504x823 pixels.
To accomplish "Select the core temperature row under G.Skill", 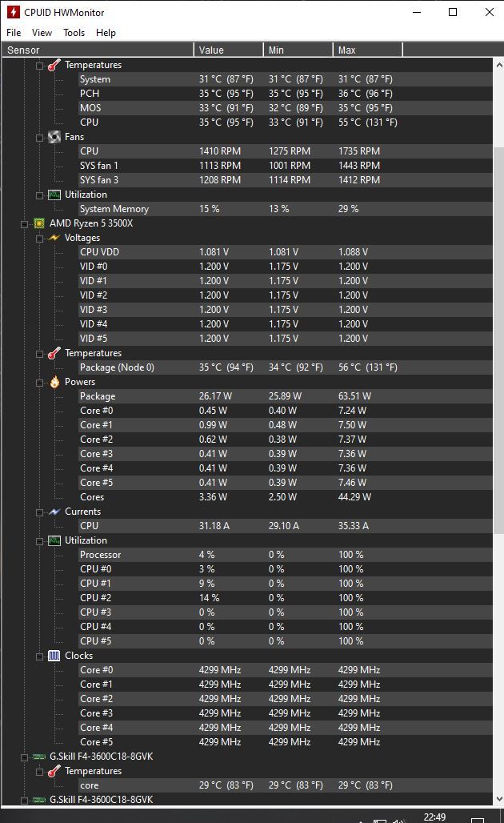I will (x=286, y=785).
